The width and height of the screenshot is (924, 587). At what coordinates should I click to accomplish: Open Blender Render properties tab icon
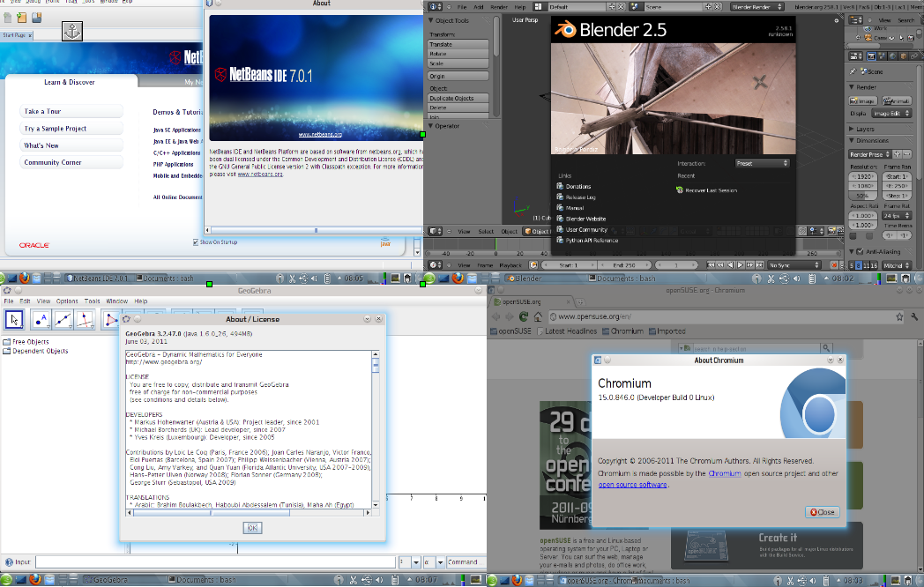871,56
